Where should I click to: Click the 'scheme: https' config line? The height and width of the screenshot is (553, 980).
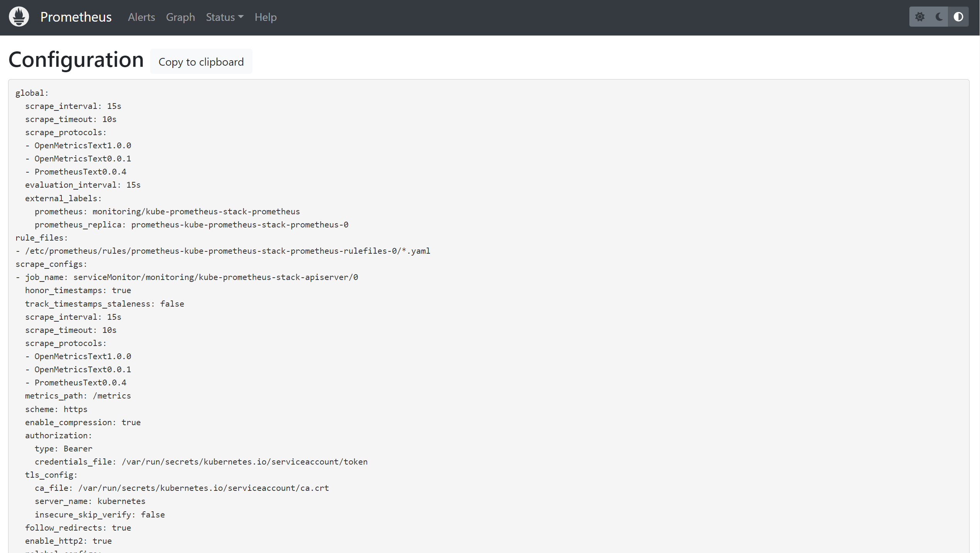coord(56,409)
